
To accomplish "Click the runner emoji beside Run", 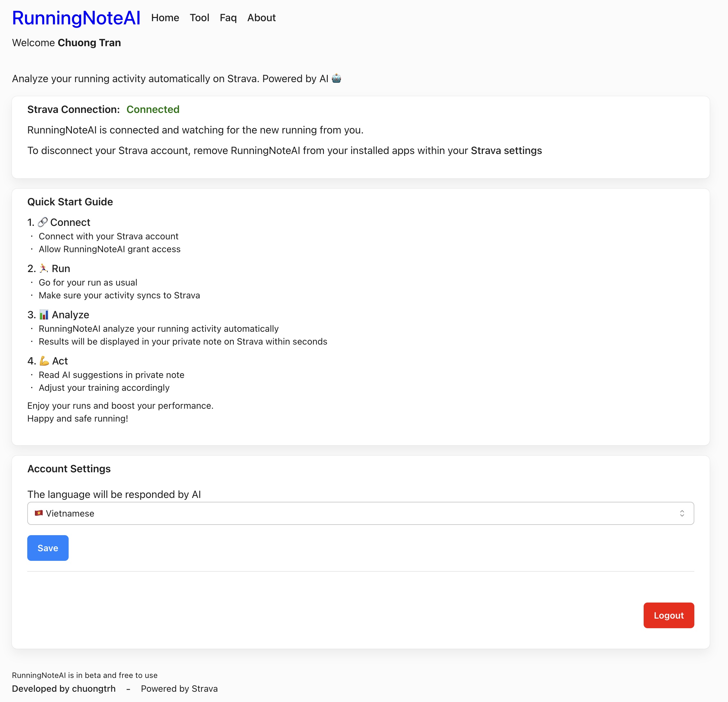I will 44,268.
